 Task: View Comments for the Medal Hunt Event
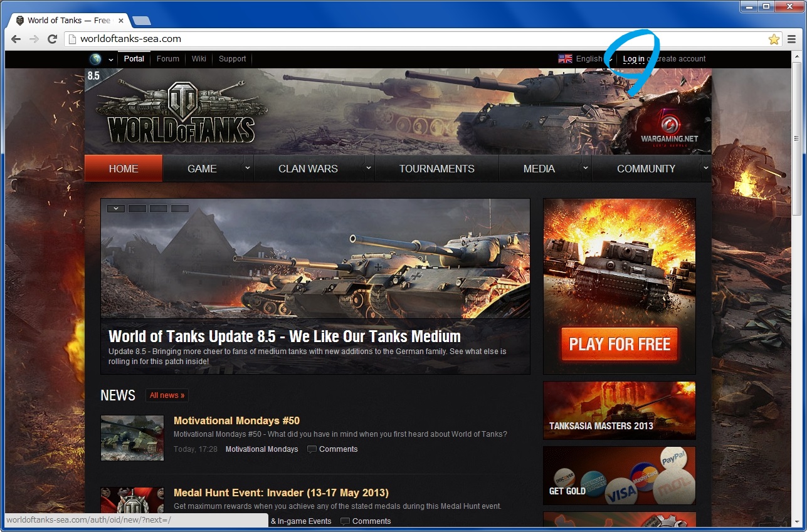click(366, 521)
